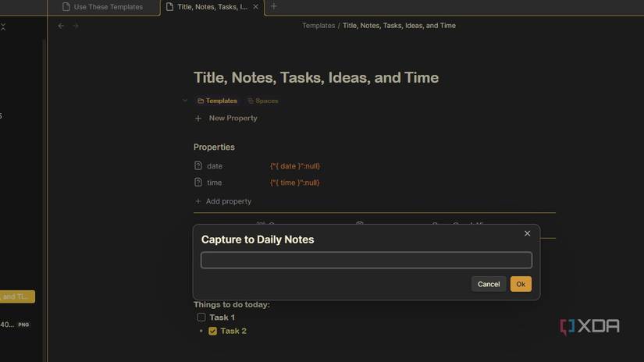Focus the Capture to Daily Notes input
Viewport: 644px width, 362px height.
[366, 261]
